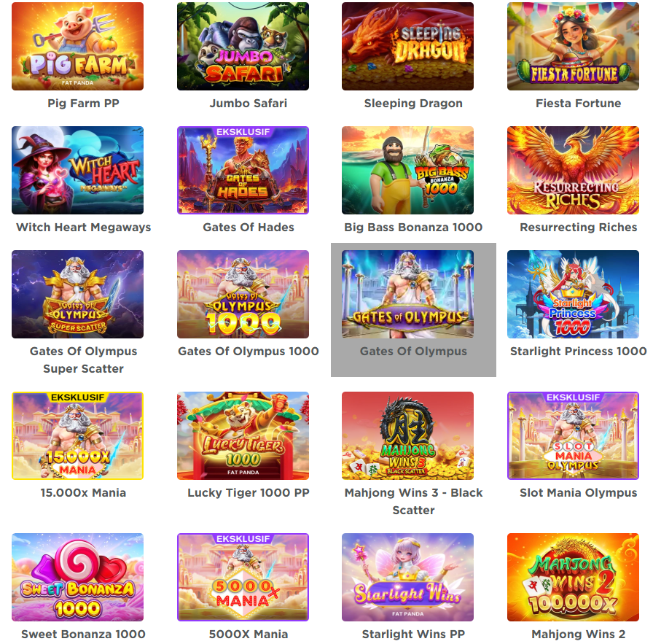Launch Jumbo Safari game tile
Screen dimensions: 653x644
[243, 46]
